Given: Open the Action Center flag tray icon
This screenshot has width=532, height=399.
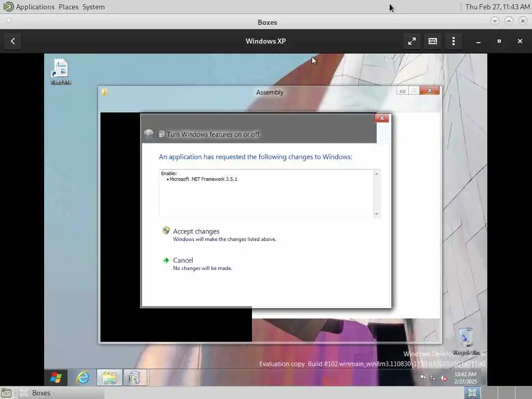Looking at the screenshot, I should pos(423,377).
